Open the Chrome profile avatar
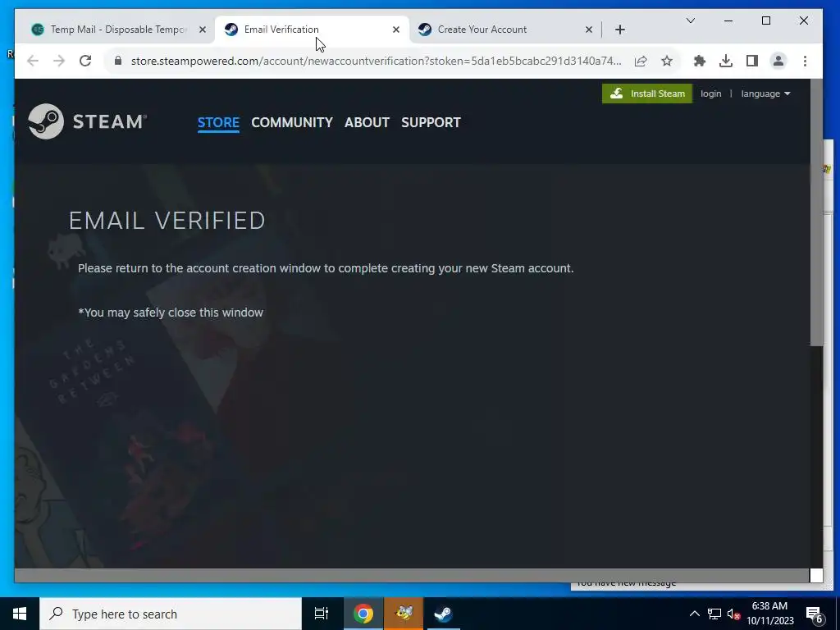Image resolution: width=840 pixels, height=630 pixels. pyautogui.click(x=778, y=61)
